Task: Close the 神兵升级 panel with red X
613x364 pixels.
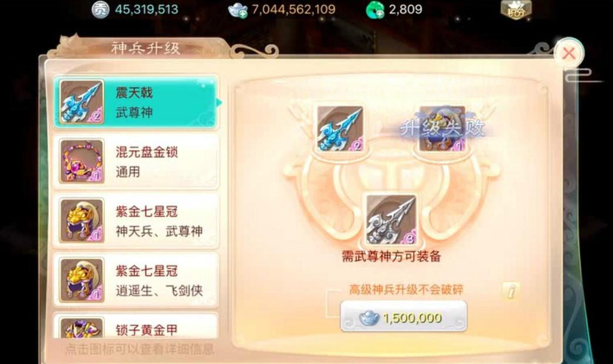Action: [569, 53]
